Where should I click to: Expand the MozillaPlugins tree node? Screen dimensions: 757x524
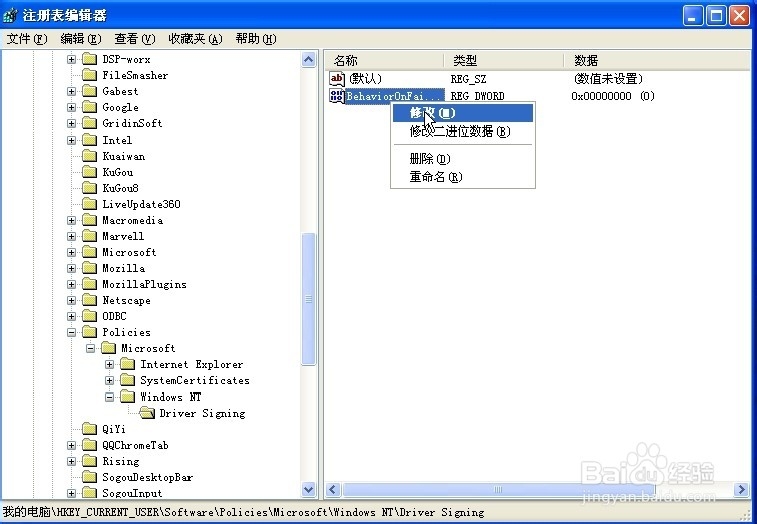tap(71, 284)
